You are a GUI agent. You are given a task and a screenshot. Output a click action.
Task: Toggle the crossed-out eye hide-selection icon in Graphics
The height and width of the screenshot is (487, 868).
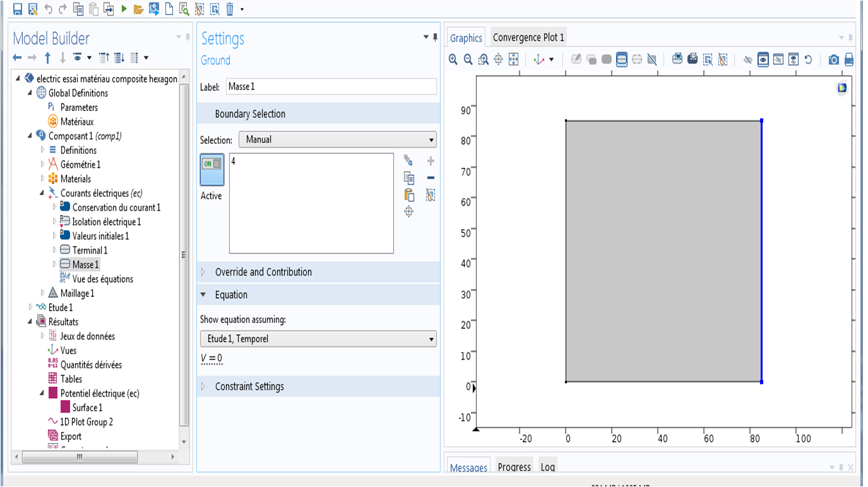click(x=747, y=60)
